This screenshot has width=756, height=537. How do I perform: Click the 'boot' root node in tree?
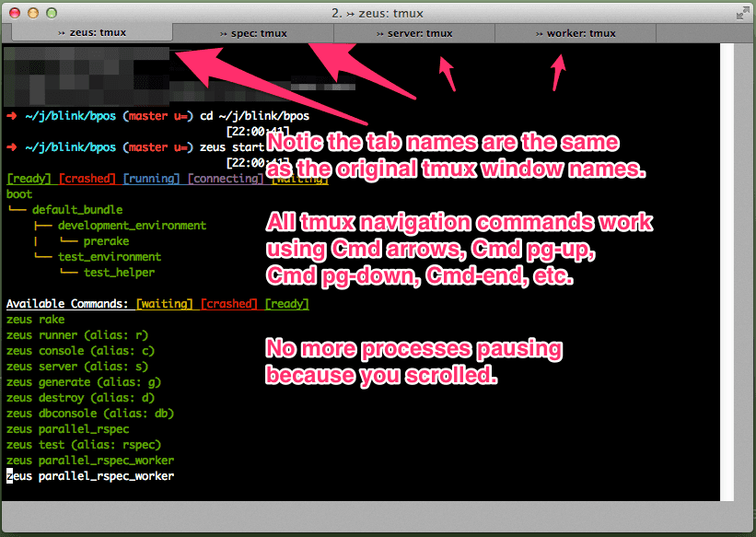click(x=18, y=194)
